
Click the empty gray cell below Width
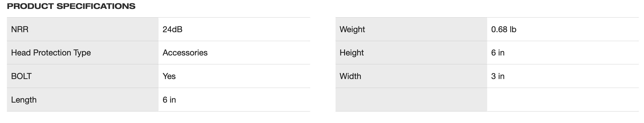point(411,100)
